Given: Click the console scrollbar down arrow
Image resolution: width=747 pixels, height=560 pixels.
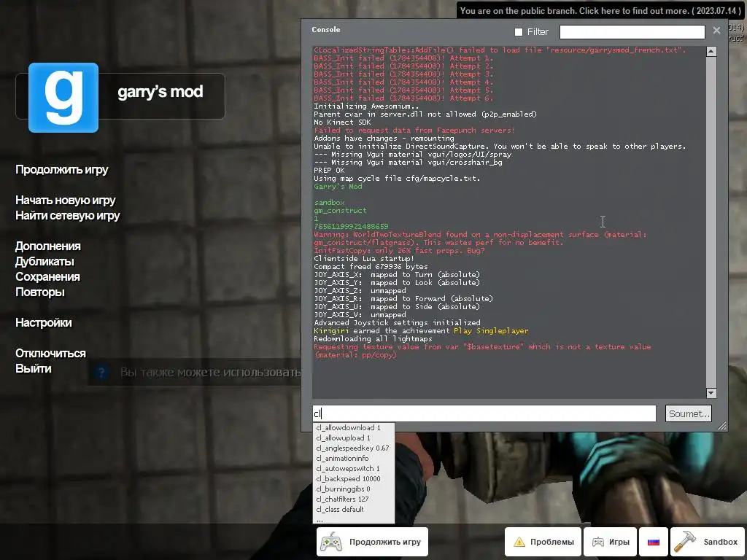Looking at the screenshot, I should [x=711, y=393].
